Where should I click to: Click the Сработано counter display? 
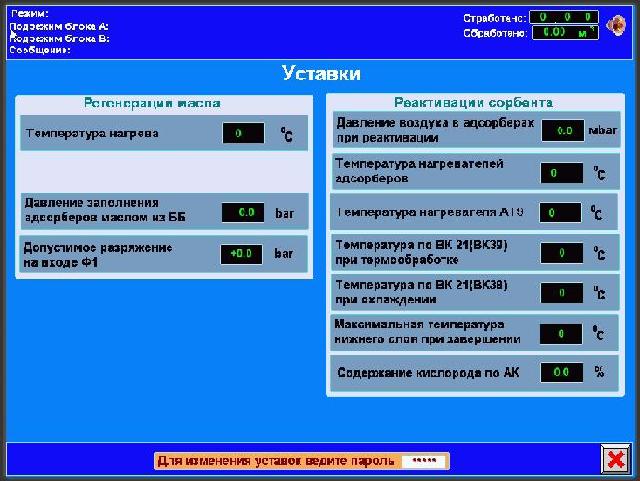tap(563, 17)
